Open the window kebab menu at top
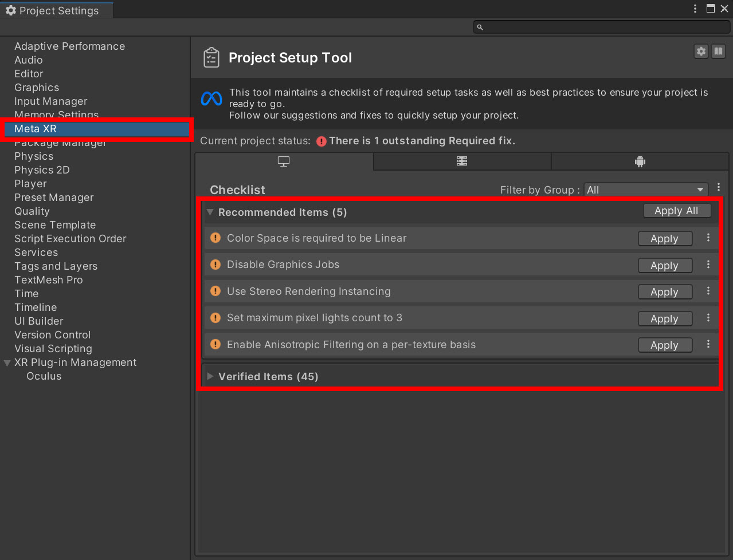 point(695,9)
